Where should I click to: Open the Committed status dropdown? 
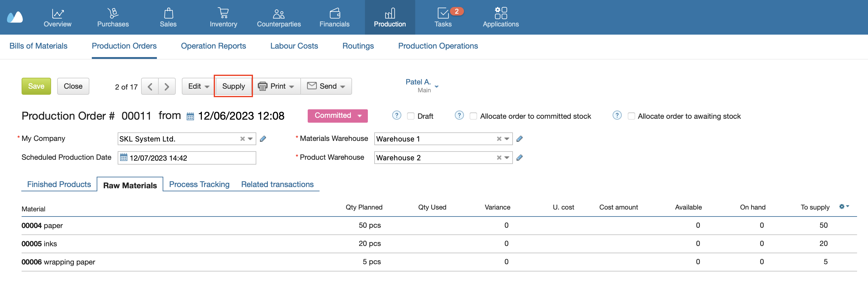click(x=338, y=115)
